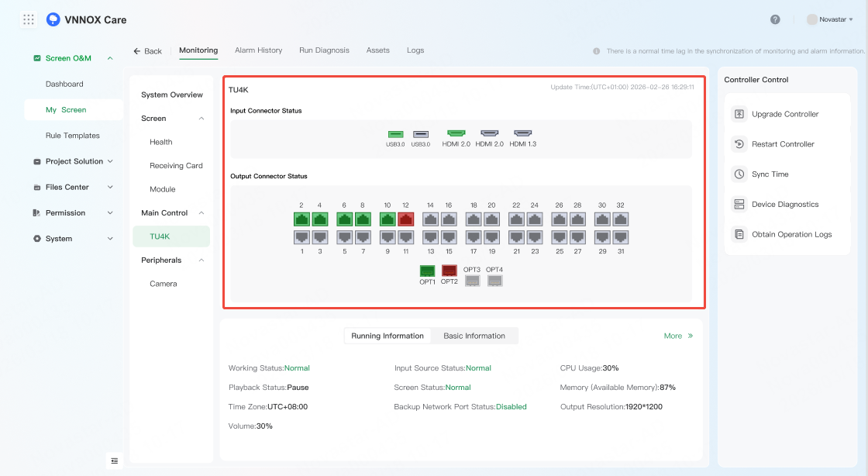Click the green HDMI 2.0 input connector
Viewport: 868px width, 476px height.
click(x=456, y=134)
